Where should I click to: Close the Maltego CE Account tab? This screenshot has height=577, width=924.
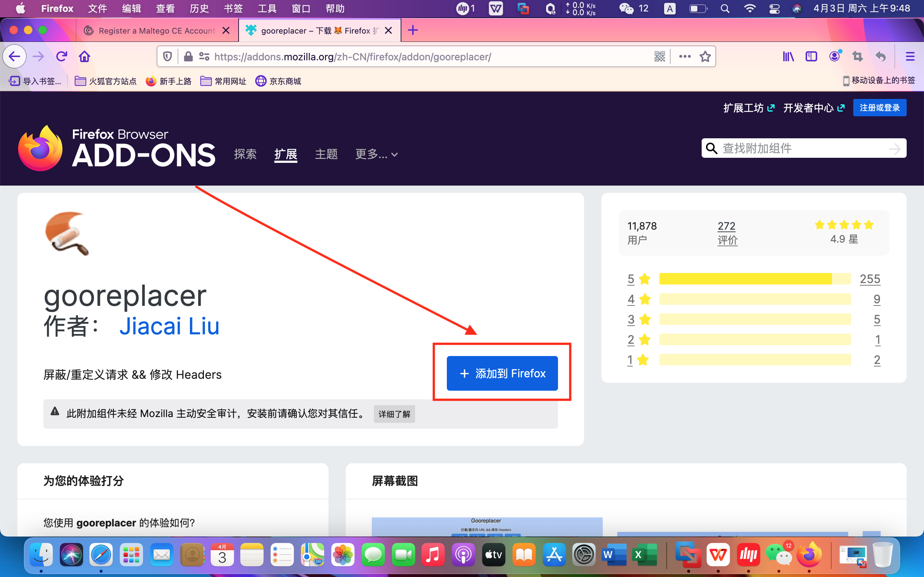[x=226, y=31]
